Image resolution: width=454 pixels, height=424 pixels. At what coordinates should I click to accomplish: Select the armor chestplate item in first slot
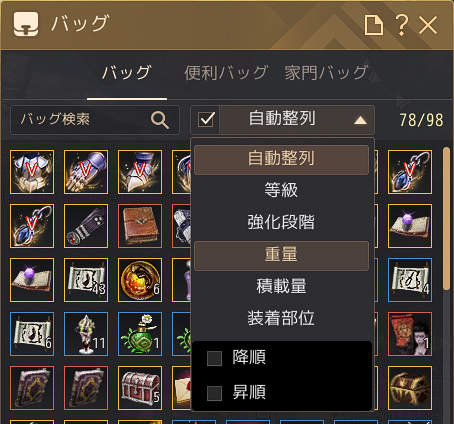(32, 172)
